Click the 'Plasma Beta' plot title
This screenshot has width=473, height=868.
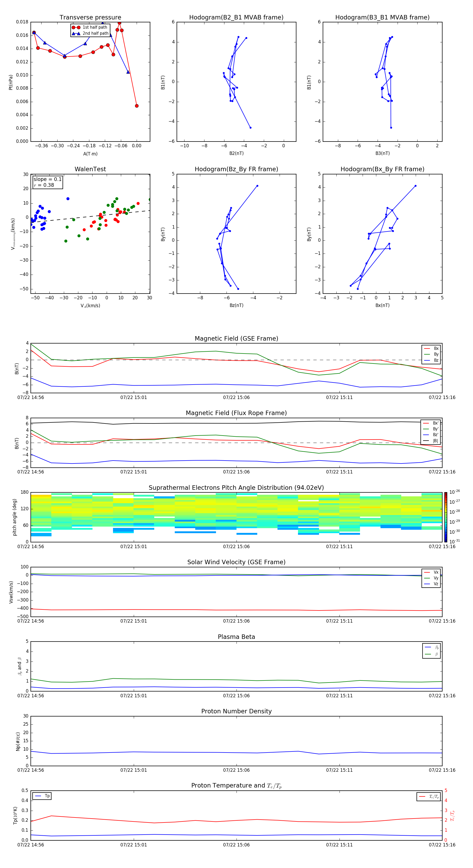[x=236, y=637]
